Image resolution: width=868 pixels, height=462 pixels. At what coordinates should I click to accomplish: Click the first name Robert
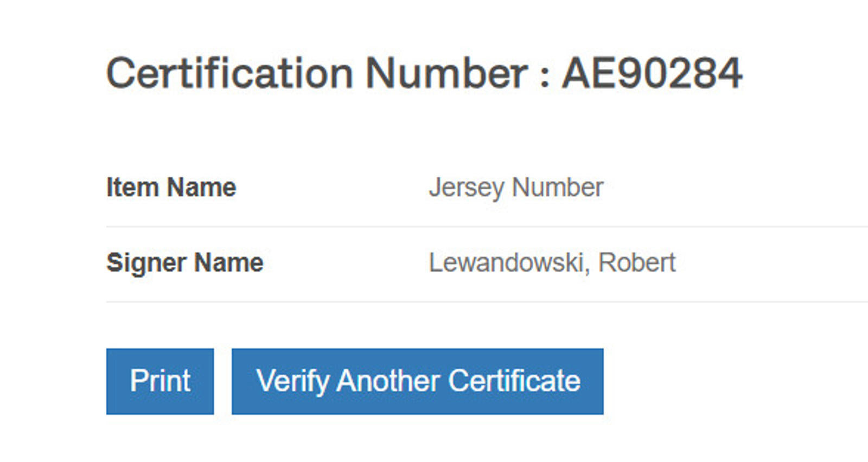tap(636, 263)
